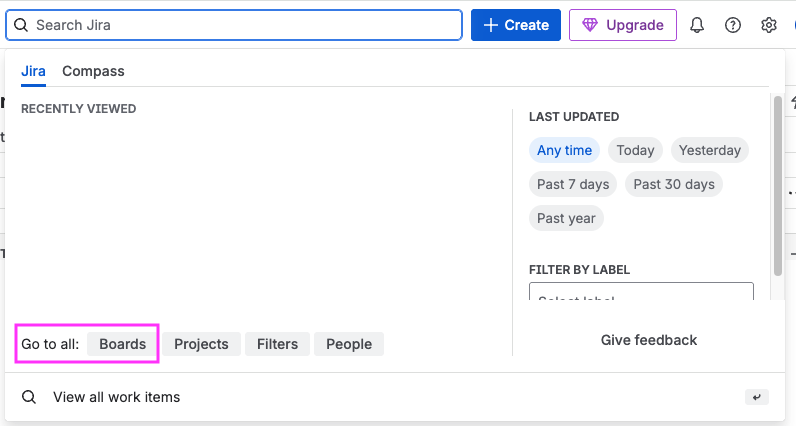Open the settings gear icon
The width and height of the screenshot is (796, 426).
(x=769, y=25)
